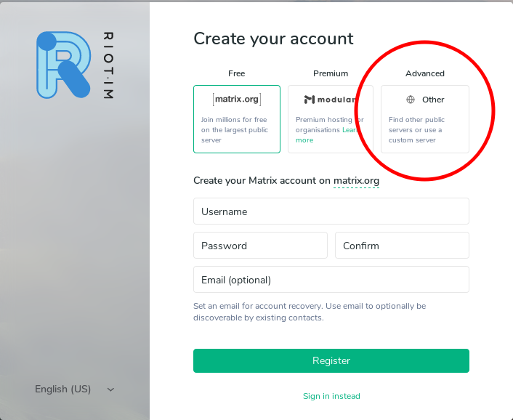Focus the Confirm password field

(x=402, y=246)
